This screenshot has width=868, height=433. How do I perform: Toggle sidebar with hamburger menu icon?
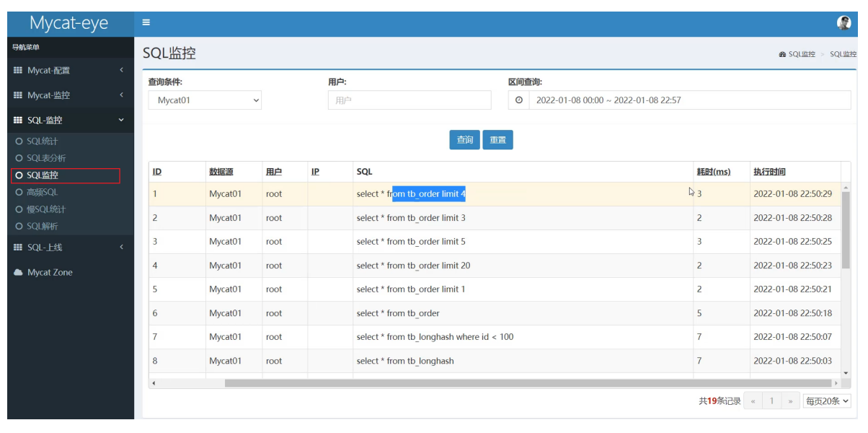tap(146, 22)
